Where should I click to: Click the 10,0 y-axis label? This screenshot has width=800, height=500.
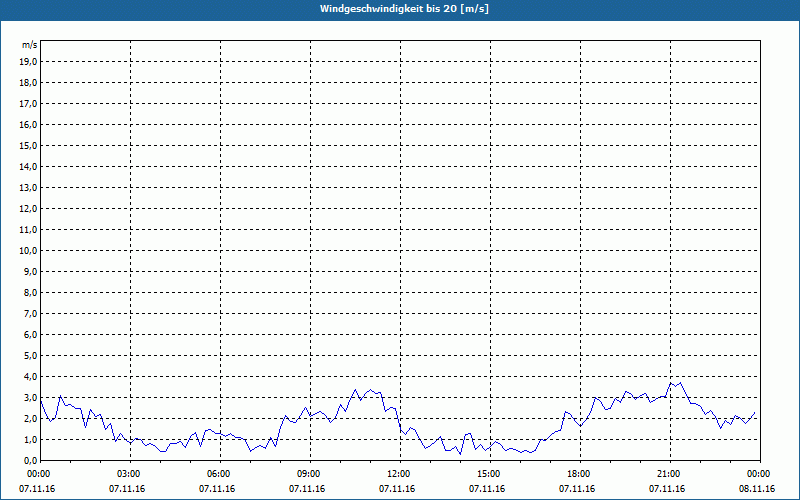[28, 251]
